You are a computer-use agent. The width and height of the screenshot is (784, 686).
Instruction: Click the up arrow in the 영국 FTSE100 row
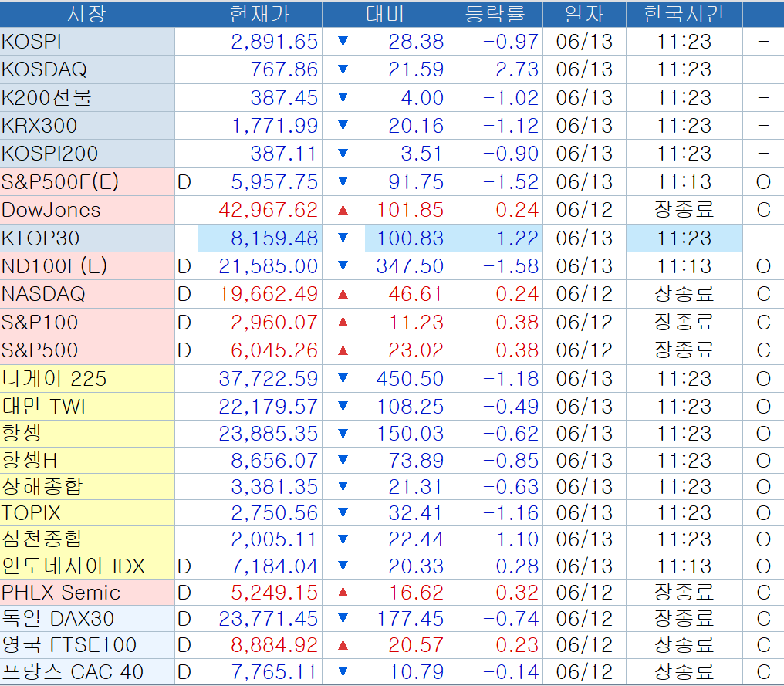[343, 645]
